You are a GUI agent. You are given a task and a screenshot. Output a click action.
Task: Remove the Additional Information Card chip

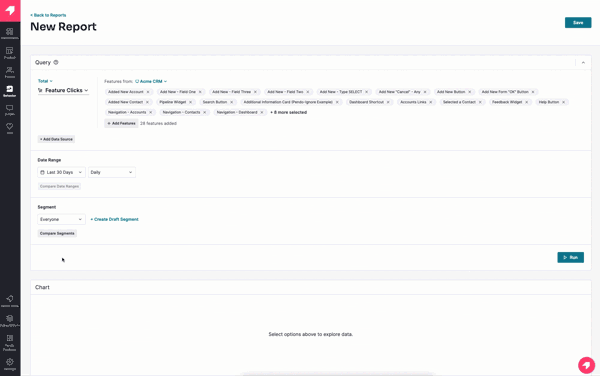tap(337, 102)
